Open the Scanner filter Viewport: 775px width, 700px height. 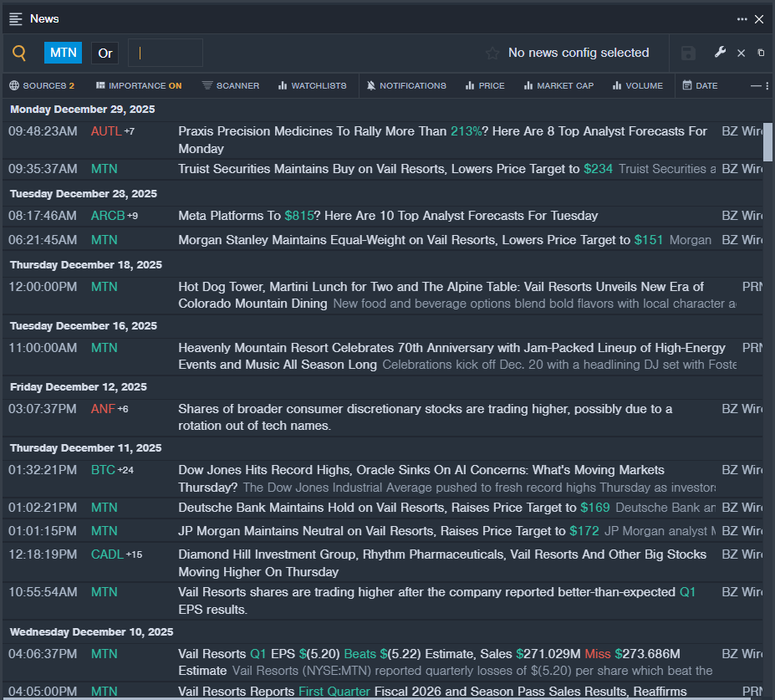point(231,85)
